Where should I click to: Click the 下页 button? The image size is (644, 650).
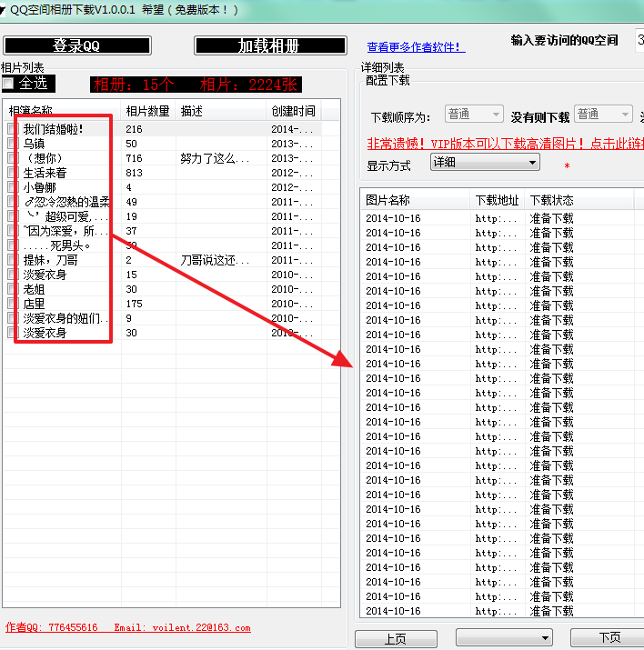pyautogui.click(x=608, y=637)
